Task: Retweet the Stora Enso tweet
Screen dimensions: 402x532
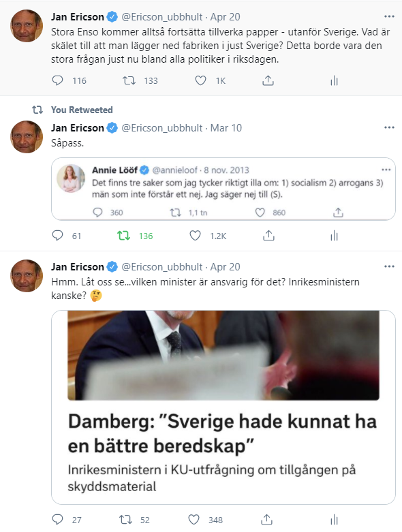Action: 129,80
